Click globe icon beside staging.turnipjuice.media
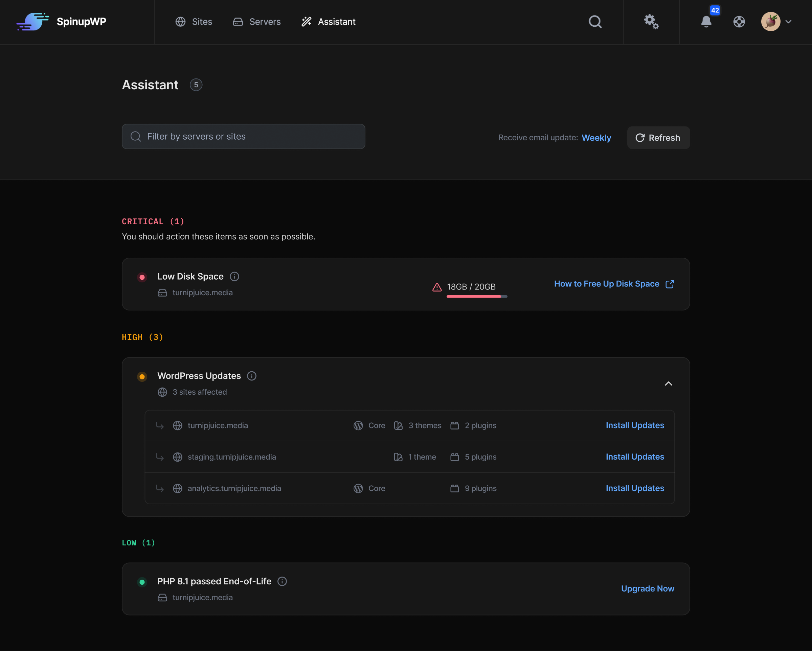 coord(177,457)
